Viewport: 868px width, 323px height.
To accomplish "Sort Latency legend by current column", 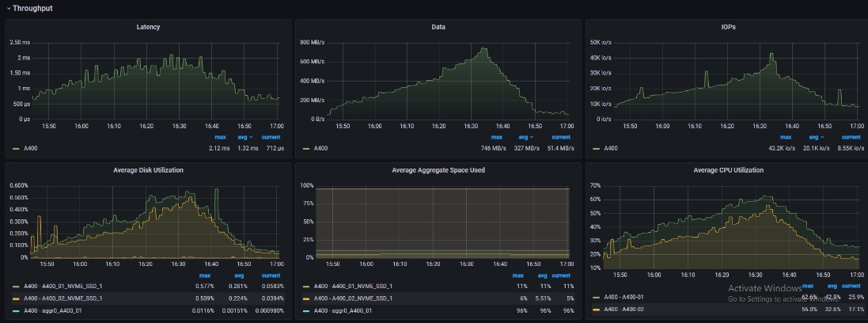I will point(271,137).
